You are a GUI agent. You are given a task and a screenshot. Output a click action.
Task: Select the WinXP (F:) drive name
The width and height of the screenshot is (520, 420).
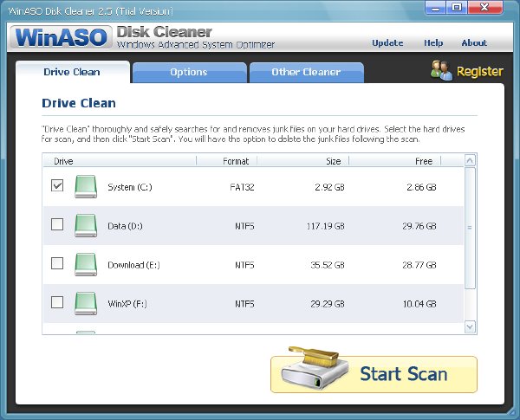coord(127,304)
